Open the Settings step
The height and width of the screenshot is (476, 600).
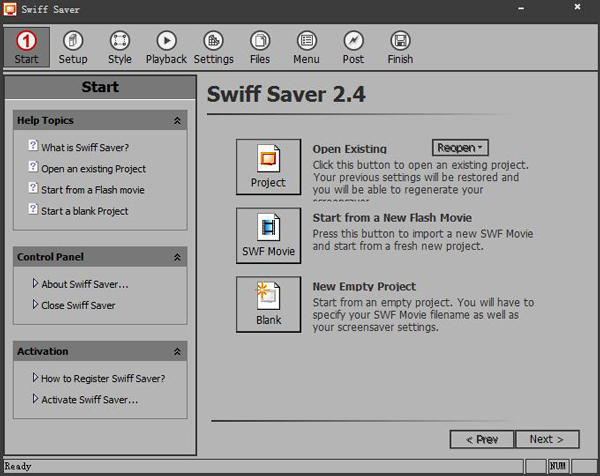coord(214,47)
